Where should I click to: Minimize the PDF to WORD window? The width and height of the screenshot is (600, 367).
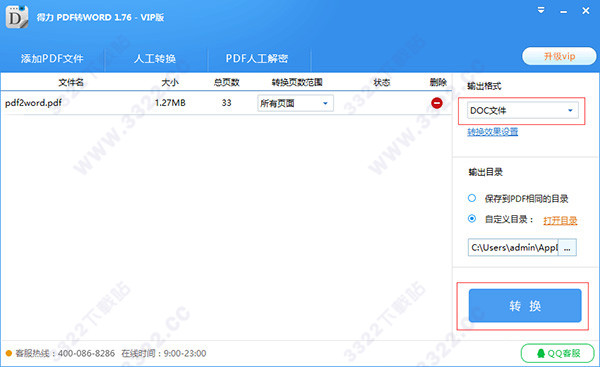[x=563, y=11]
